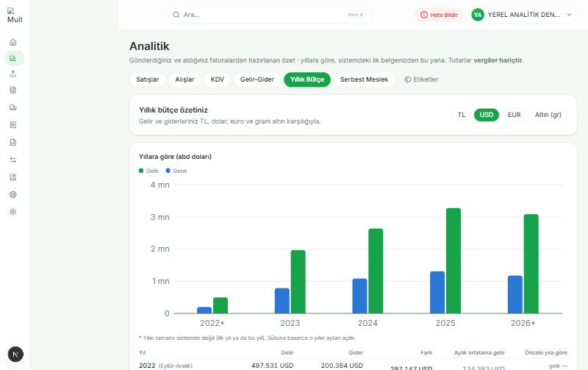Viewport: 588px width, 370px height.
Task: Click the 2026* axis label
Action: (523, 323)
